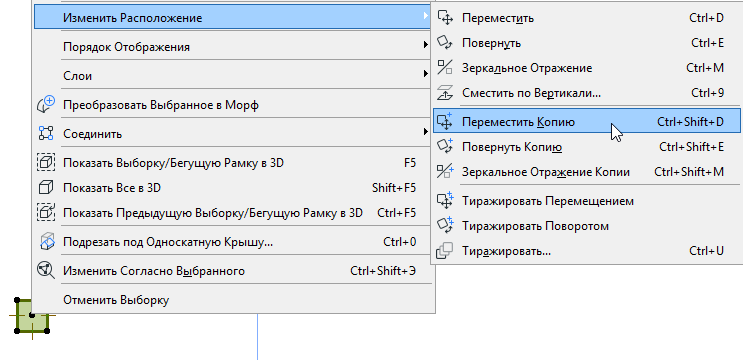The height and width of the screenshot is (360, 743).
Task: Click the Преобразовать Выбранное в Морф icon
Action: (x=45, y=105)
